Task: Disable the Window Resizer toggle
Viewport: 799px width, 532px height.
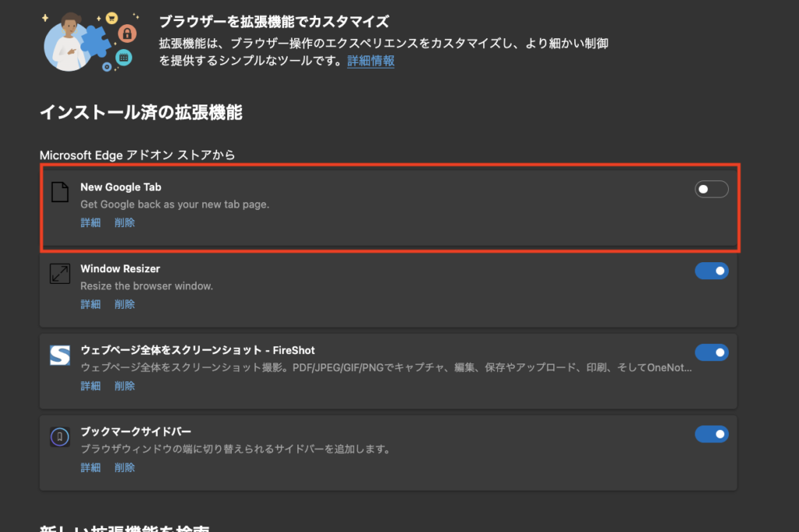Action: (x=711, y=271)
